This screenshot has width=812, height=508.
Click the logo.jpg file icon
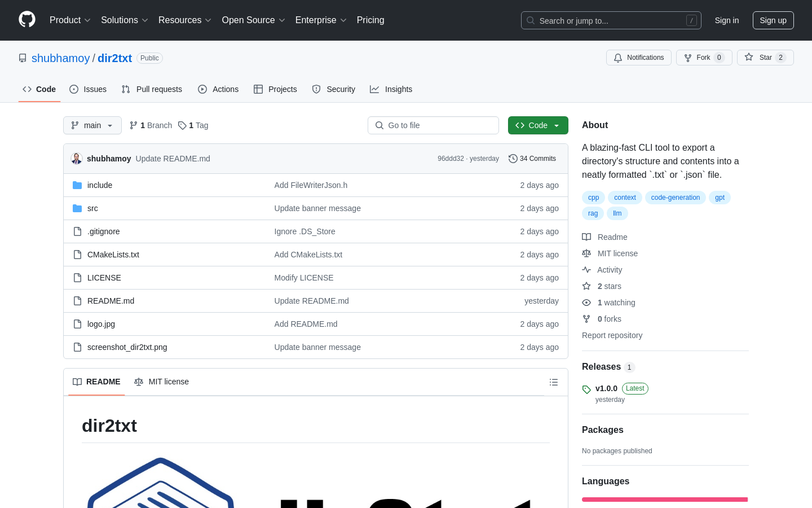tap(77, 324)
